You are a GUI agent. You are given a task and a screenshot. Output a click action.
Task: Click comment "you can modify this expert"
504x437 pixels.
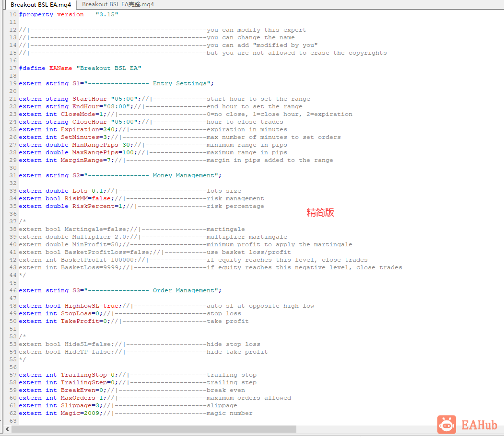click(257, 30)
